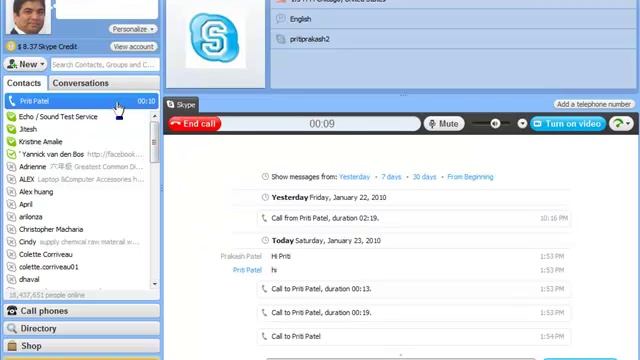Click clock icon beside Show messages from
640x360 pixels.
click(x=265, y=177)
